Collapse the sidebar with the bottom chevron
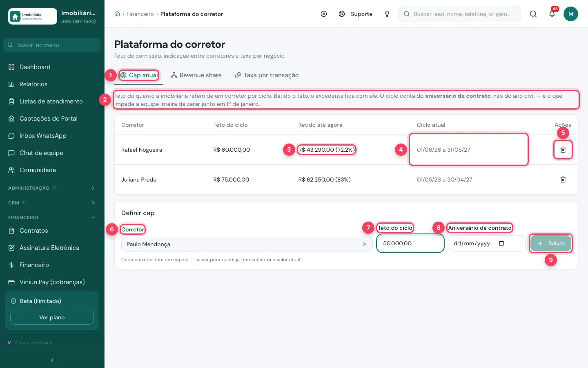Viewport: 588px width, 368px height. pyautogui.click(x=52, y=360)
